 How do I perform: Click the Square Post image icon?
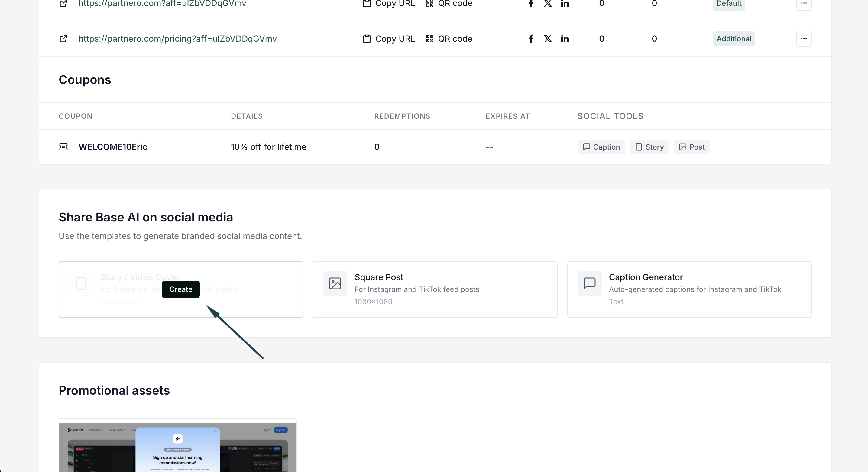(x=335, y=283)
